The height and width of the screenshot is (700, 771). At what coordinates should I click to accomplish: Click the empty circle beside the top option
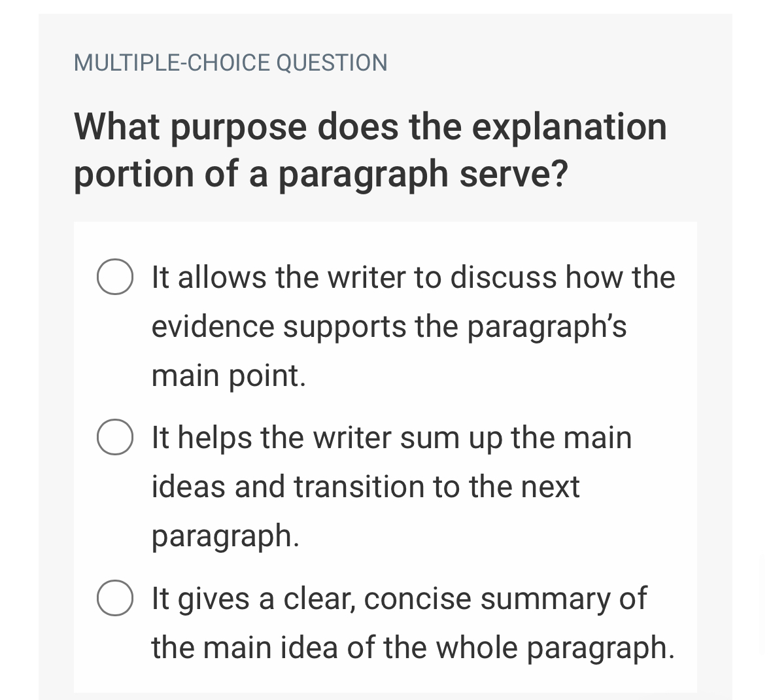(114, 277)
